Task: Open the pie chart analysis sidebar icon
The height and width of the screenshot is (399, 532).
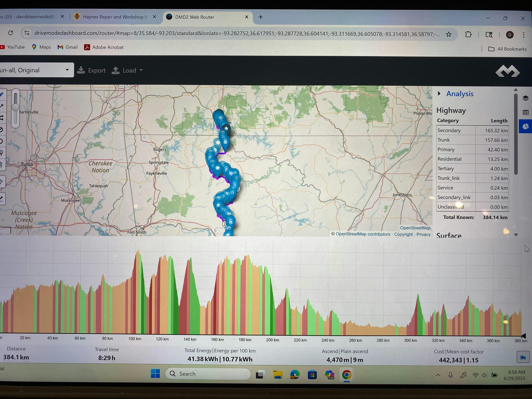Action: (x=526, y=126)
